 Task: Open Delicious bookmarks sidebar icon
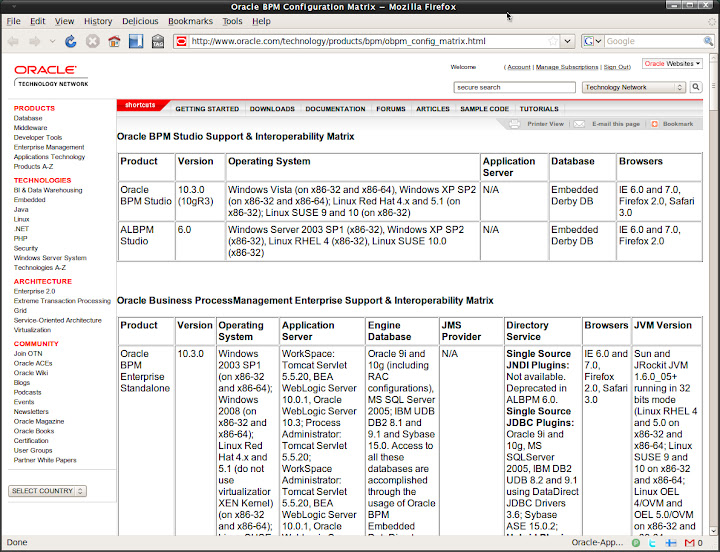tap(136, 41)
